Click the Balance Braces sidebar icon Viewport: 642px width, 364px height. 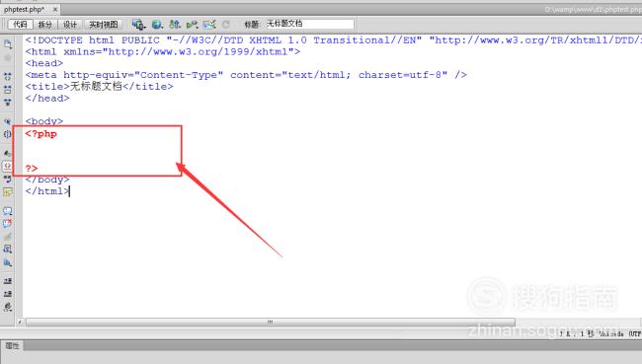point(7,134)
